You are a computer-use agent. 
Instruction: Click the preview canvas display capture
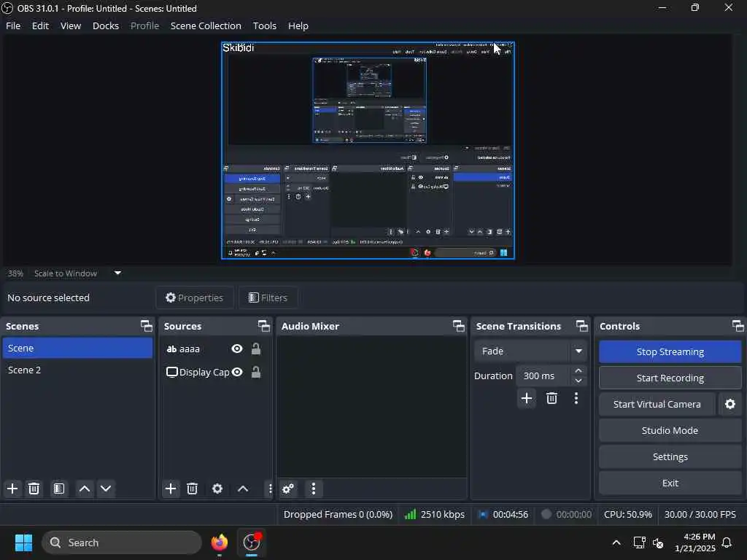click(x=368, y=150)
